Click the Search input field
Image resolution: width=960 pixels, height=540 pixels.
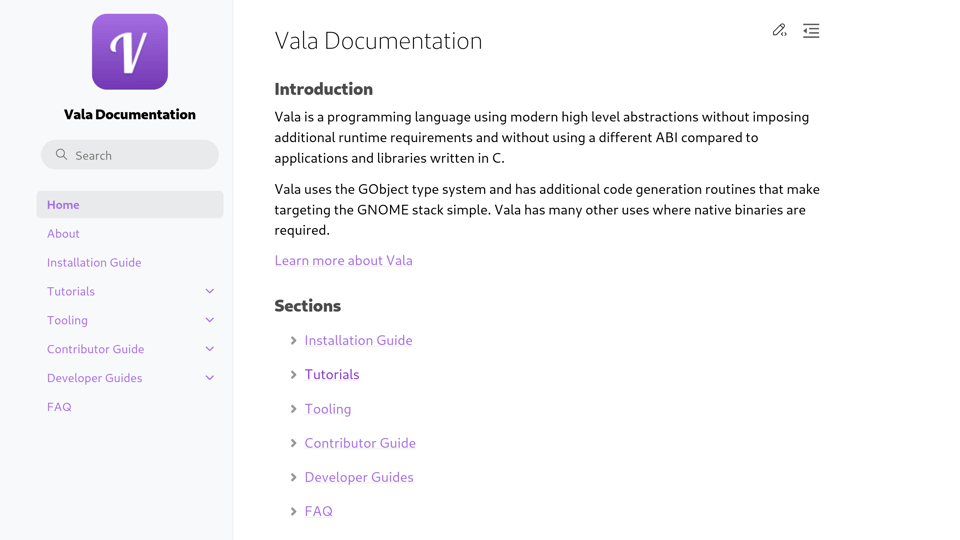[x=140, y=155]
